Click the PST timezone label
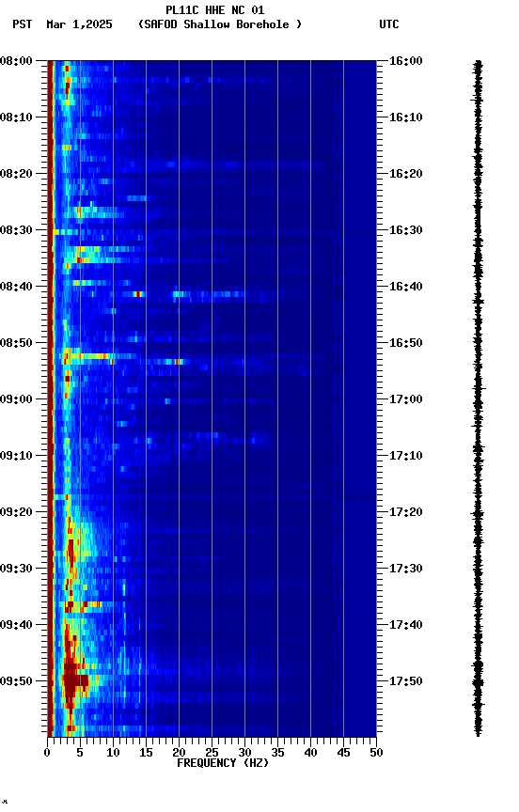Image resolution: width=519 pixels, height=812 pixels. [23, 24]
